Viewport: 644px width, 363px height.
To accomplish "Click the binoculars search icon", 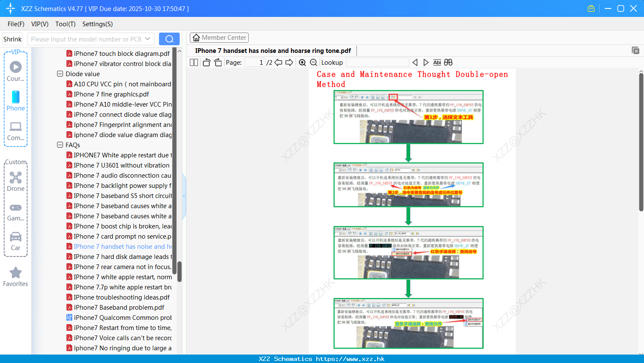I will coord(448,63).
